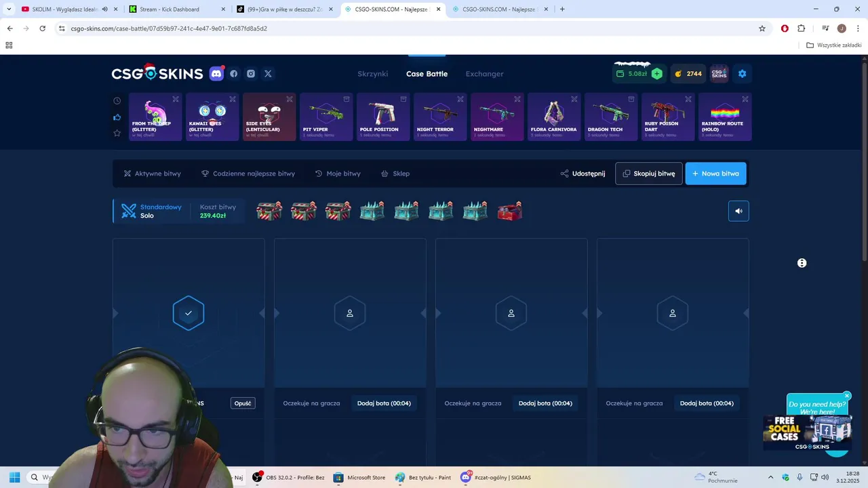
Task: Open the Night Terror drop card
Action: coord(440,117)
